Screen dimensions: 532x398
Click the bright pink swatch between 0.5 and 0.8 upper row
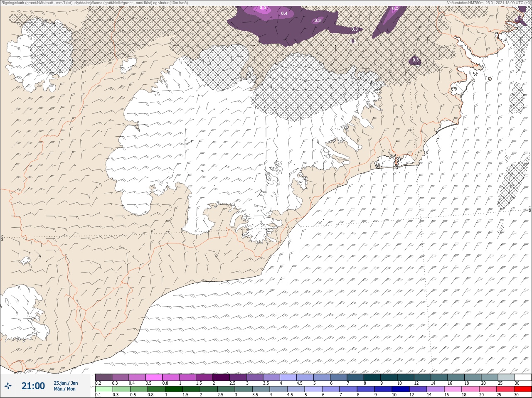(x=154, y=377)
